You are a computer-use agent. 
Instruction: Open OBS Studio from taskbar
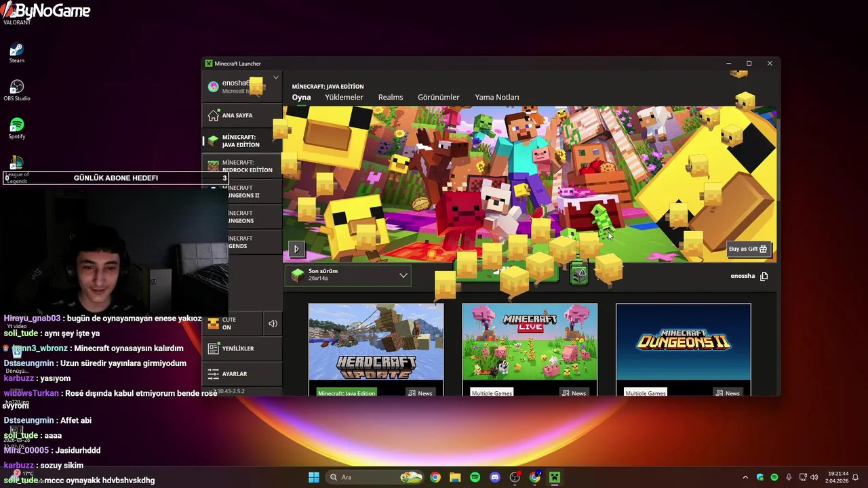[x=515, y=477]
